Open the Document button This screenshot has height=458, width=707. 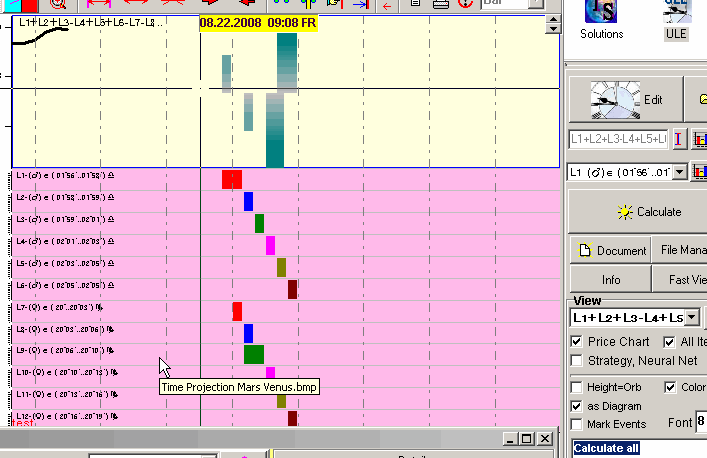pyautogui.click(x=610, y=250)
